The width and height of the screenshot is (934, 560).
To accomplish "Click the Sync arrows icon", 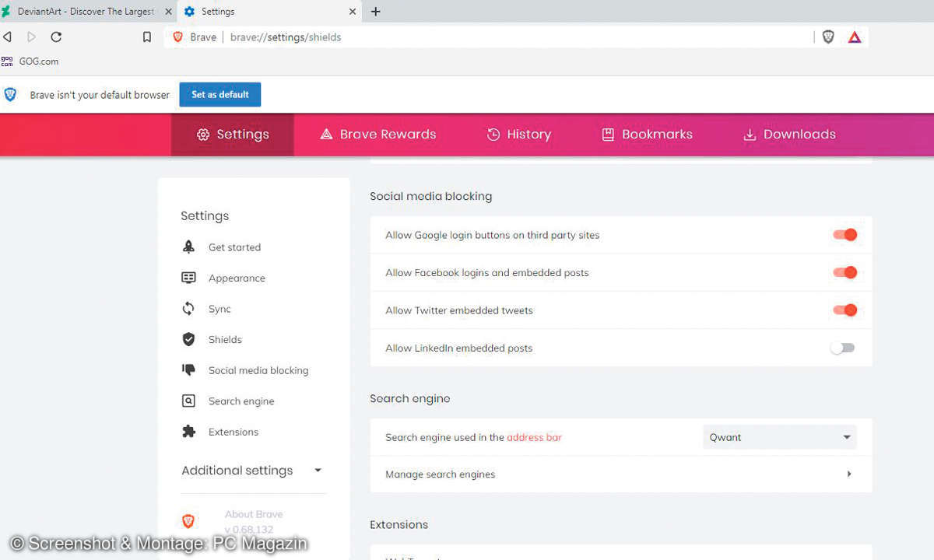I will (188, 309).
